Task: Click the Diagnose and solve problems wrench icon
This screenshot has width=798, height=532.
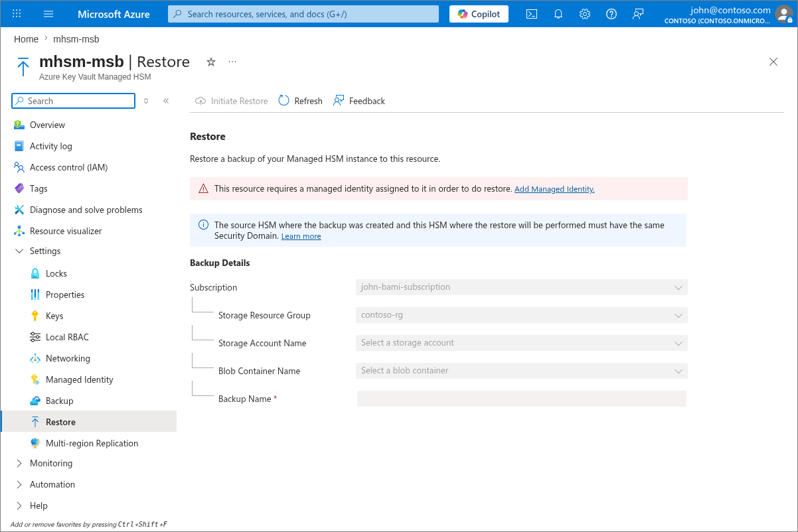Action: [19, 210]
